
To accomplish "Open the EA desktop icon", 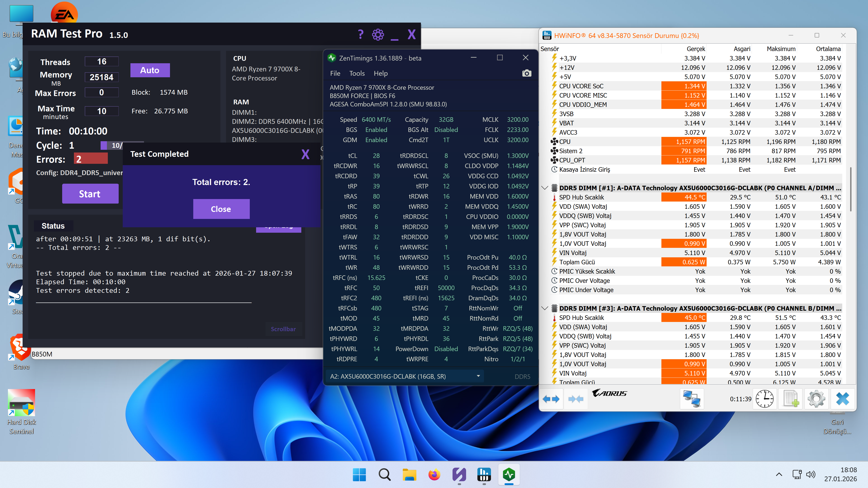I will coord(64,13).
